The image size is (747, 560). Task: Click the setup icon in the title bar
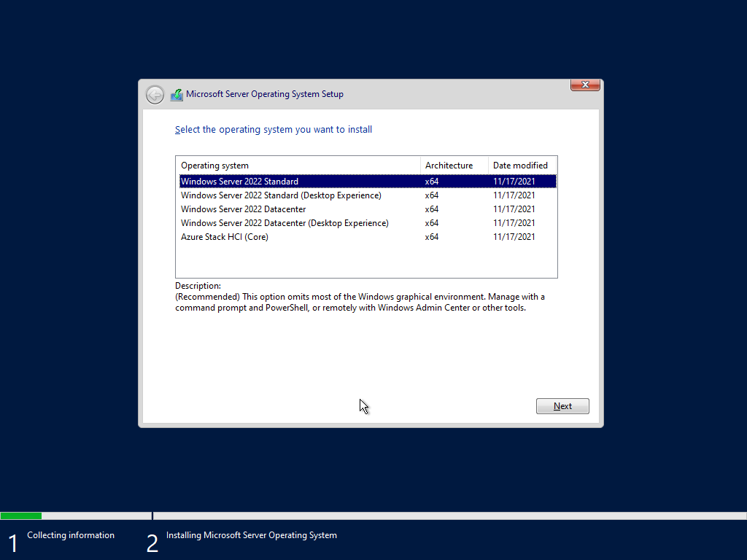point(177,95)
